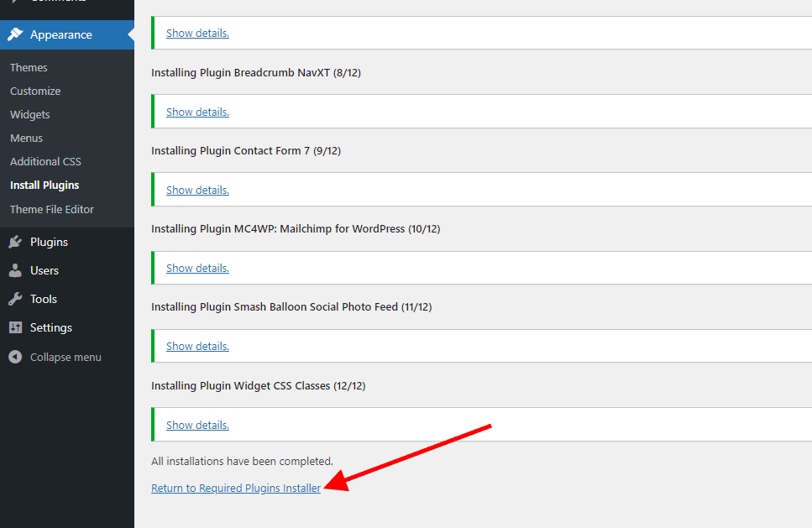The width and height of the screenshot is (812, 528).
Task: Open Additional CSS from the sidebar
Action: pos(45,161)
